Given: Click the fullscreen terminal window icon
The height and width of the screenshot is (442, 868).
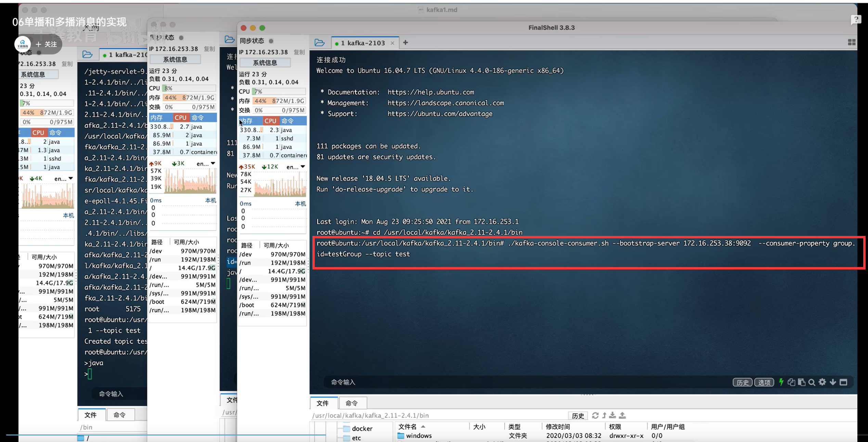Looking at the screenshot, I should coord(844,382).
